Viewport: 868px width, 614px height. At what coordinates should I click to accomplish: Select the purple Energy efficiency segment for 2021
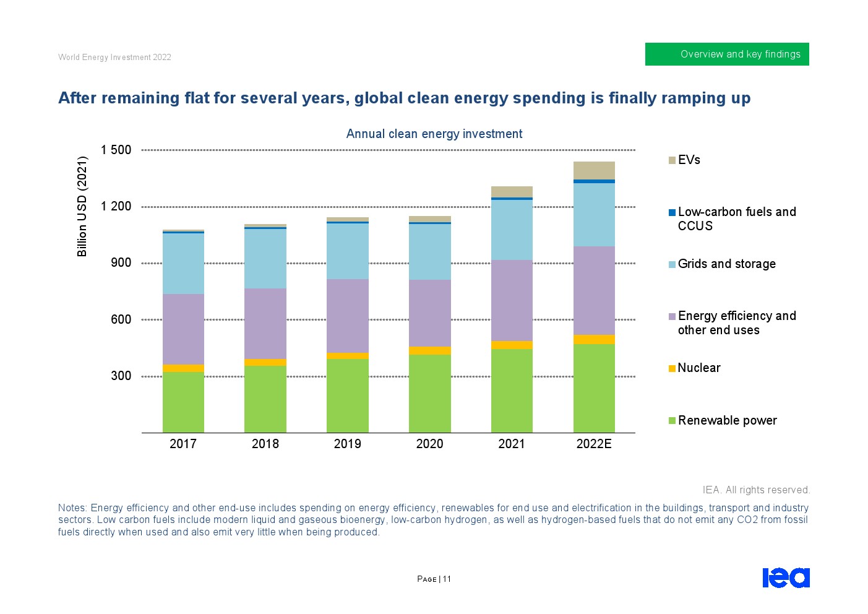tap(512, 300)
